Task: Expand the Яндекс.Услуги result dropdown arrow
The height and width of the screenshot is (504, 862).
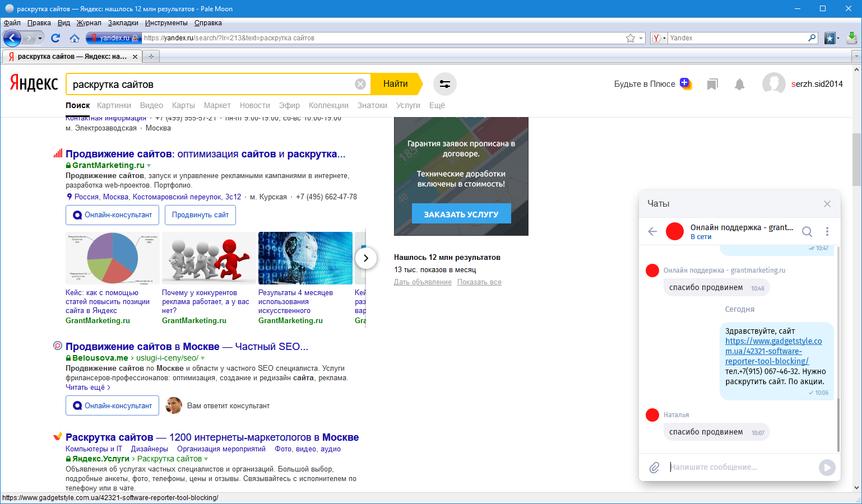Action: pos(206,459)
